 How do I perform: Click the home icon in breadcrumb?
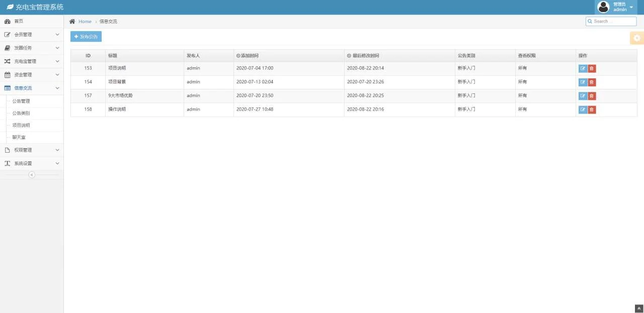(x=72, y=22)
